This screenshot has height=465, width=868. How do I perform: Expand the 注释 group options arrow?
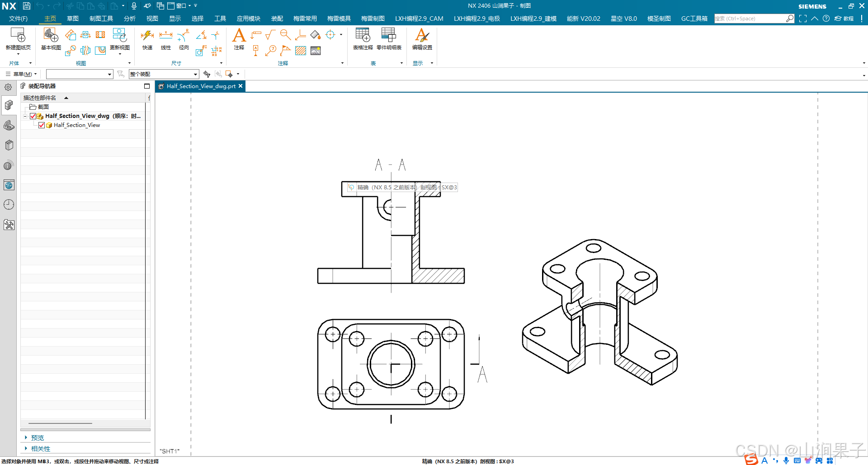click(x=342, y=63)
